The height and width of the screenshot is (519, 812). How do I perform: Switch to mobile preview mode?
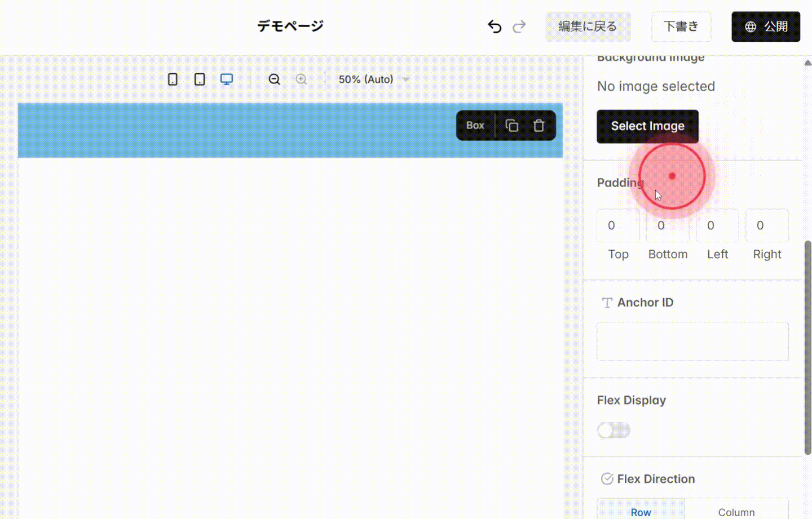[173, 79]
